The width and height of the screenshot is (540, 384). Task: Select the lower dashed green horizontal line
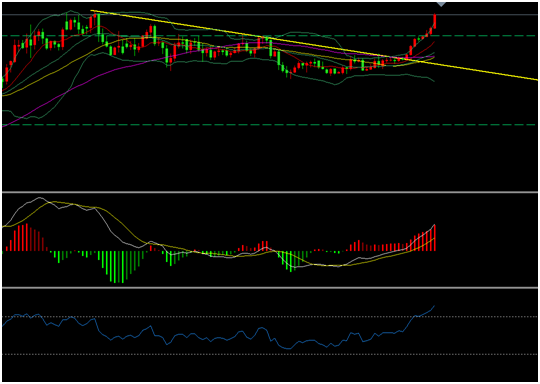pos(270,125)
